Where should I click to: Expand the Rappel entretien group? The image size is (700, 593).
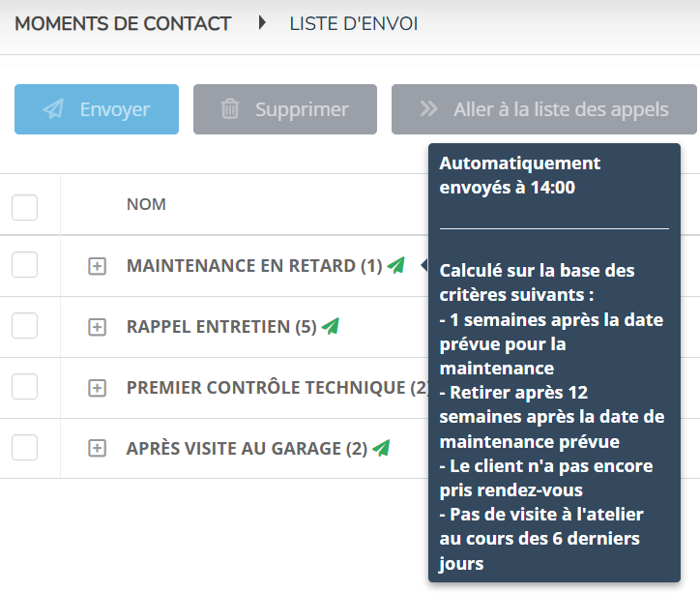tap(97, 327)
